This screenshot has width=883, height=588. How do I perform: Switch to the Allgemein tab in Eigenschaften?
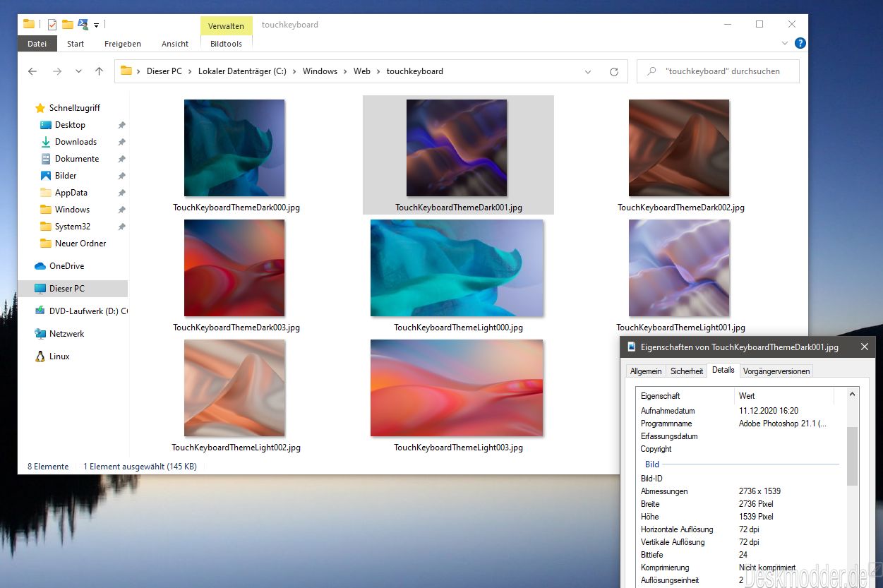pyautogui.click(x=646, y=371)
